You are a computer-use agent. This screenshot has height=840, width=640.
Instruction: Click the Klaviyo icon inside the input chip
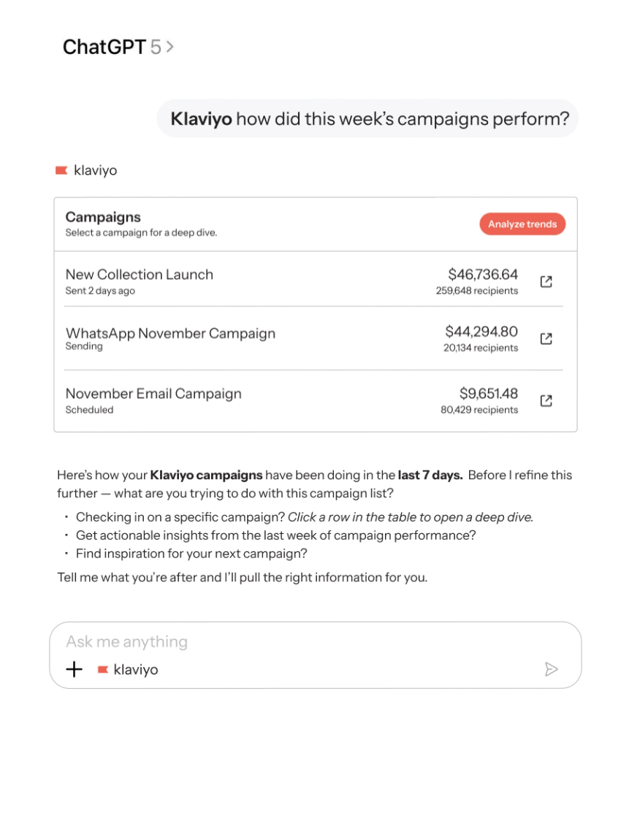[103, 669]
